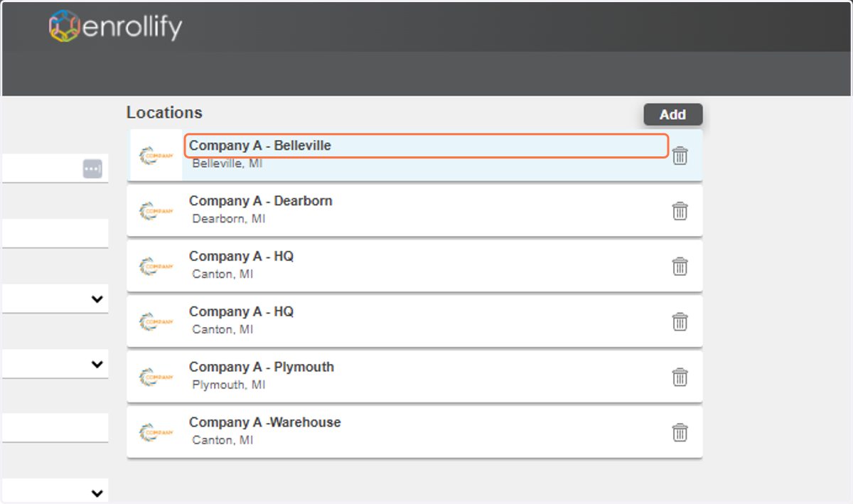Click company logo in the Plymouth row
The image size is (853, 504).
click(x=156, y=377)
